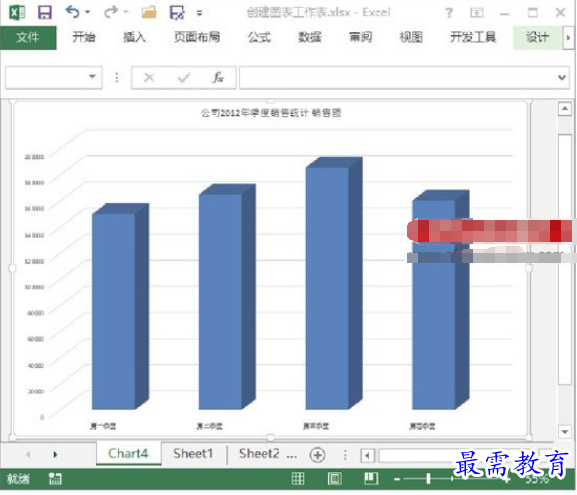This screenshot has height=495, width=577.
Task: Zoom out with minus button
Action: point(397,479)
